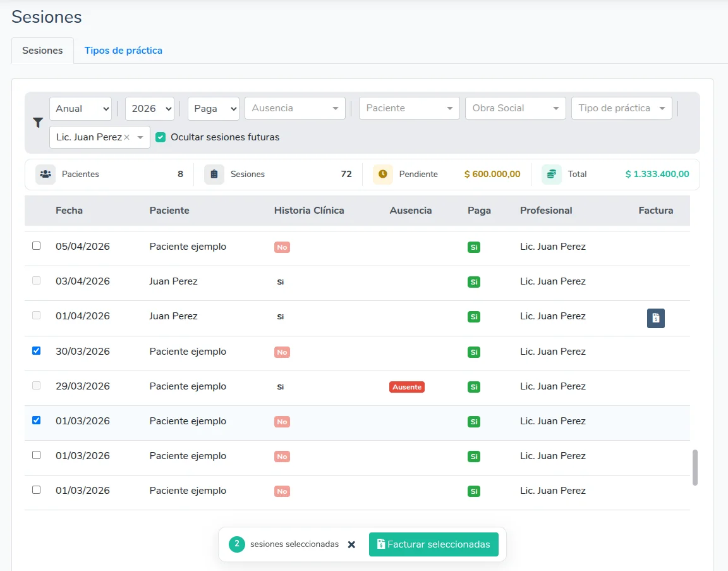728x571 pixels.
Task: Click the Total coins icon
Action: pos(551,175)
